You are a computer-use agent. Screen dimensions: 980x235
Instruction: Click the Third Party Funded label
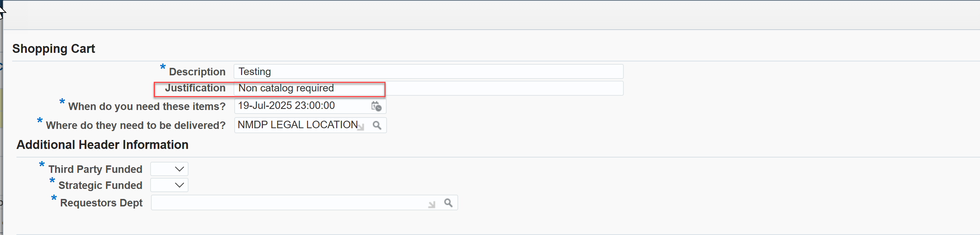[x=95, y=169]
